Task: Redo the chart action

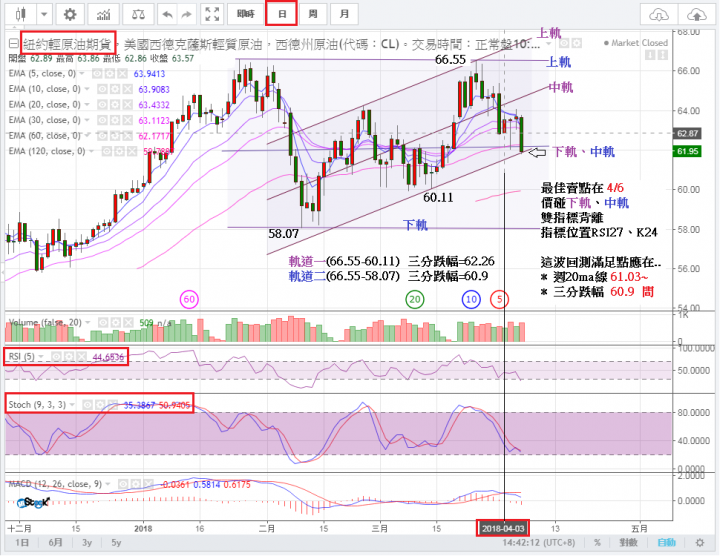Action: pyautogui.click(x=186, y=15)
